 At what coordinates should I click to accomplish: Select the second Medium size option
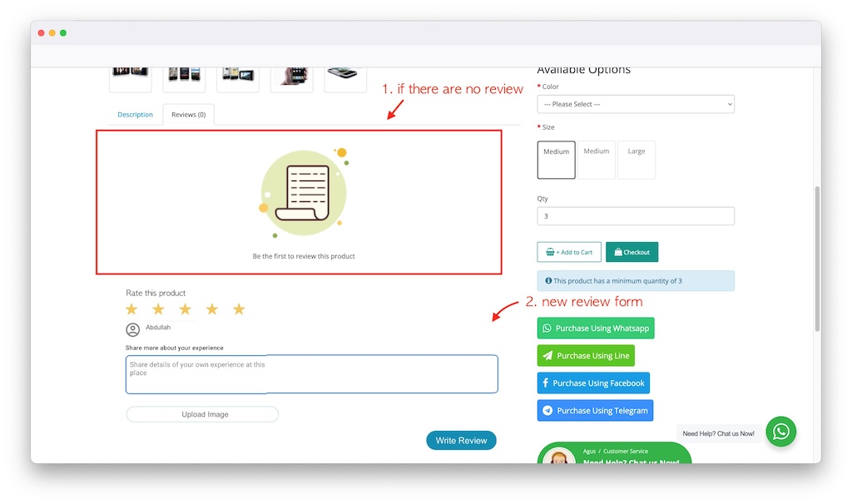pyautogui.click(x=596, y=159)
